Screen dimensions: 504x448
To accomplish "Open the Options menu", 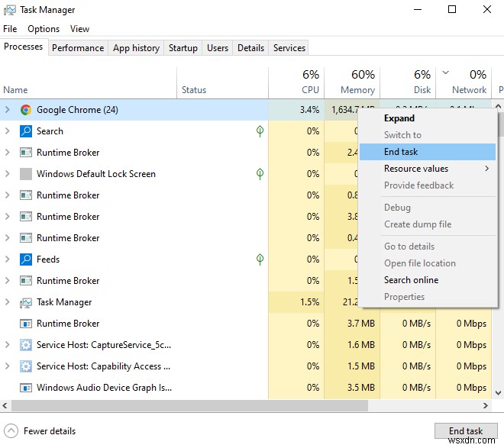I will (x=44, y=29).
